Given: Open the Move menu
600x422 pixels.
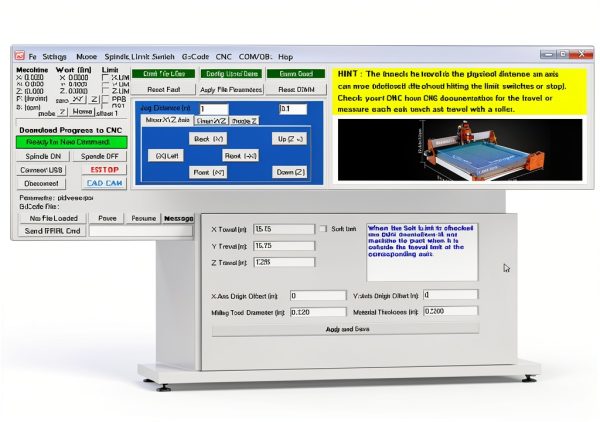Looking at the screenshot, I should [86, 57].
